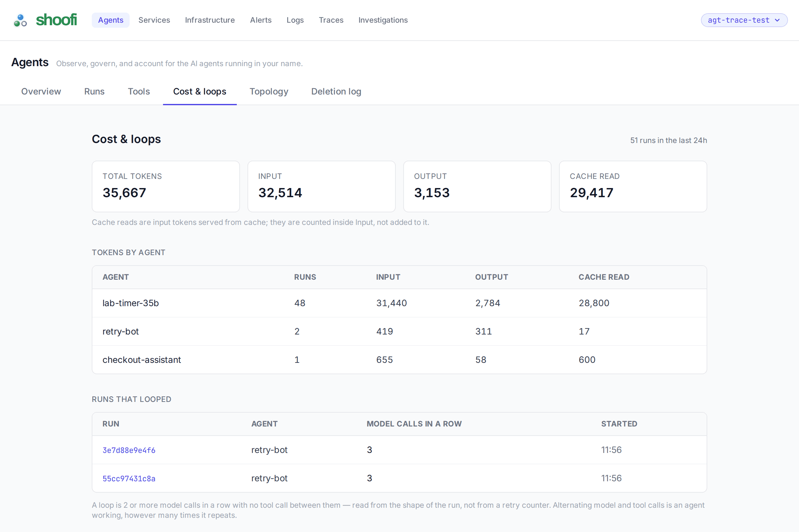The height and width of the screenshot is (532, 799).
Task: Open the Tools tab
Action: pos(139,91)
